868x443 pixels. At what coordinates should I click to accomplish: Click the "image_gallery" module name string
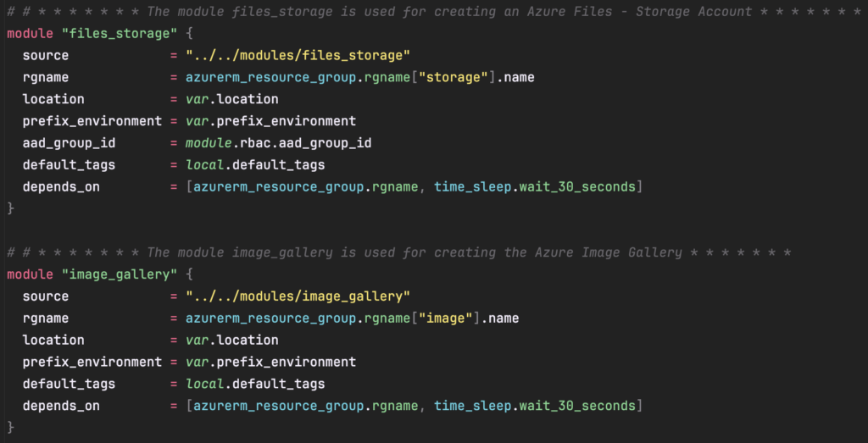[x=119, y=274]
